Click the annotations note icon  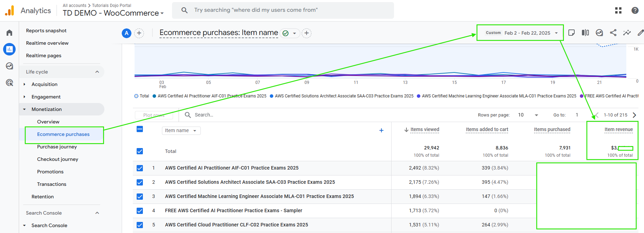(572, 33)
